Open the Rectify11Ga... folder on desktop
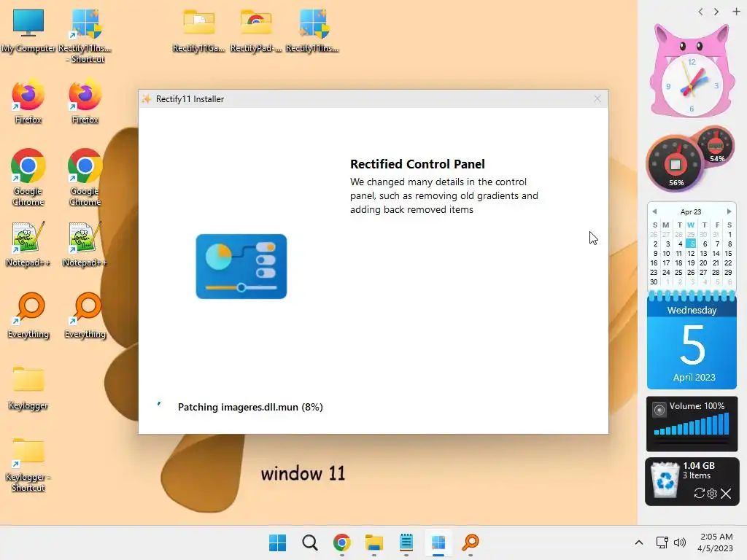Screen dimensions: 747x560 pyautogui.click(x=198, y=31)
